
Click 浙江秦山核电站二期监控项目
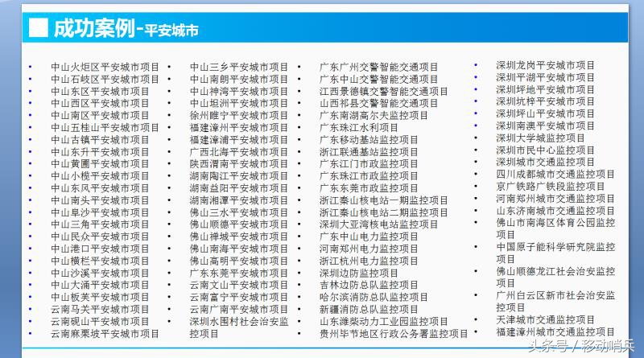(384, 212)
